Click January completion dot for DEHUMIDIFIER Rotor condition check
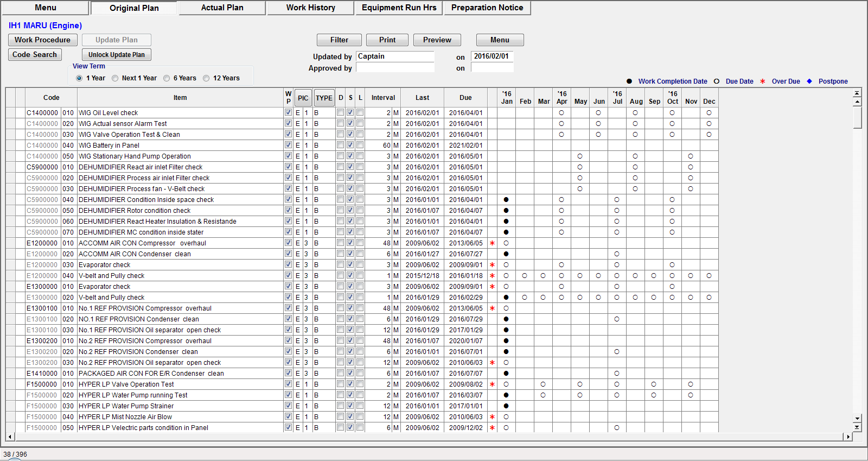868x461 pixels. 506,211
